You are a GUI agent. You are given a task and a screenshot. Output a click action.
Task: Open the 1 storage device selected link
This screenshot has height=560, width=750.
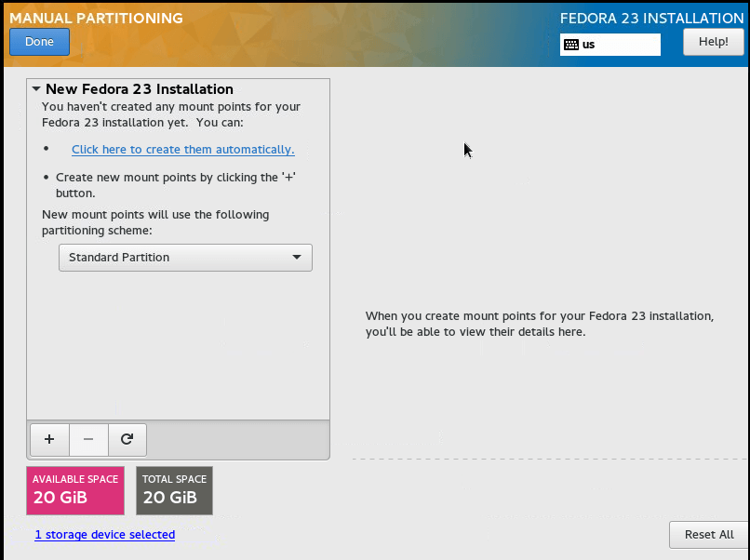click(x=105, y=535)
